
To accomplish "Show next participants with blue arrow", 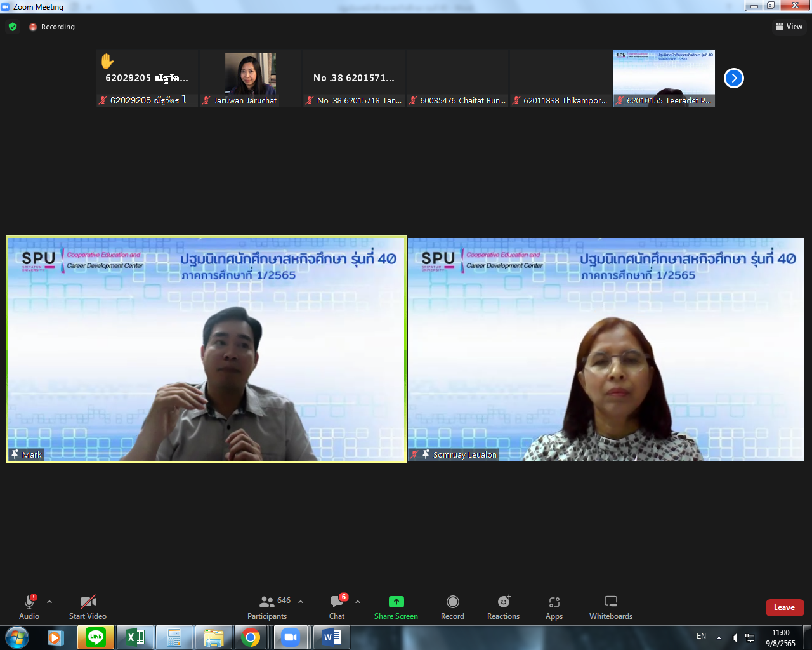I will pos(734,78).
